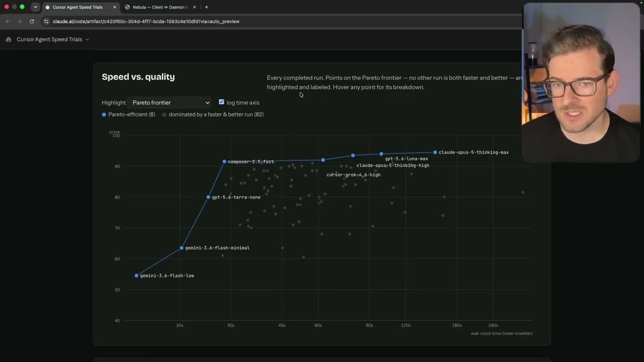The image size is (644, 362).
Task: Click the artifact icon beside page title
Action: (x=9, y=39)
